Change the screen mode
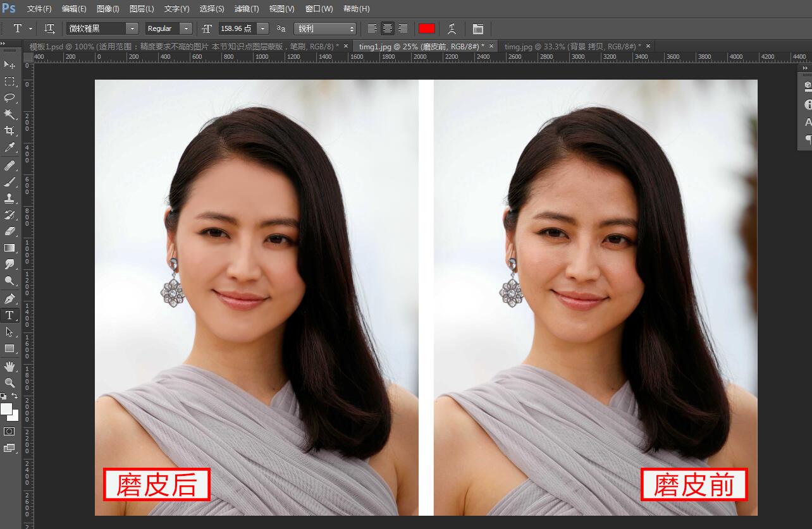Image resolution: width=812 pixels, height=529 pixels. (x=9, y=448)
